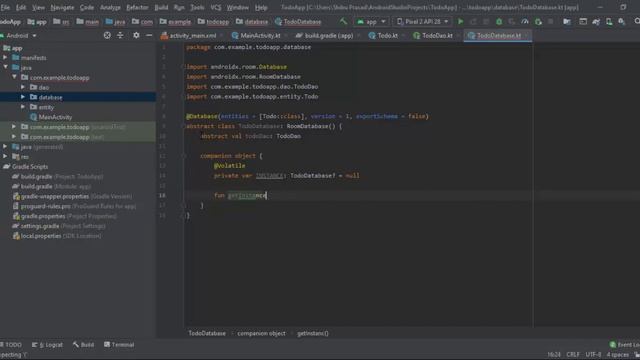
Task: Click scroll from source target icon in Project panel
Action: click(107, 36)
